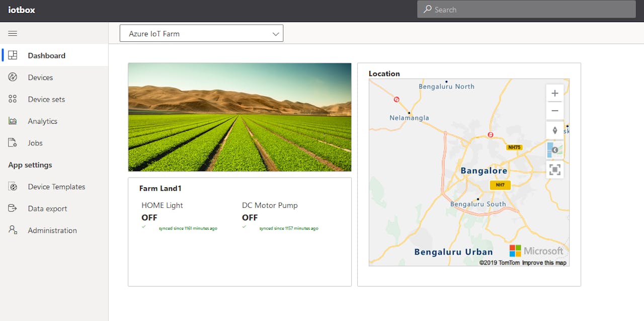Open Device Templates menu item

[x=56, y=187]
